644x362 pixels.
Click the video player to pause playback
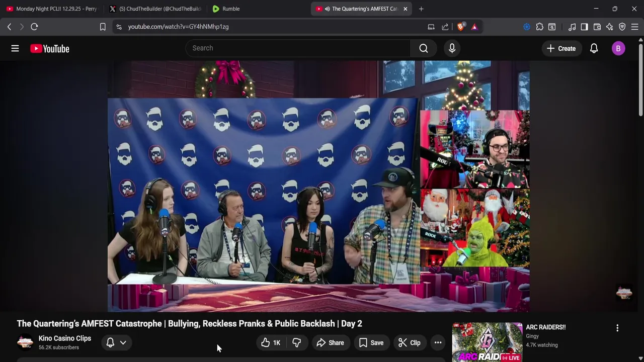318,186
